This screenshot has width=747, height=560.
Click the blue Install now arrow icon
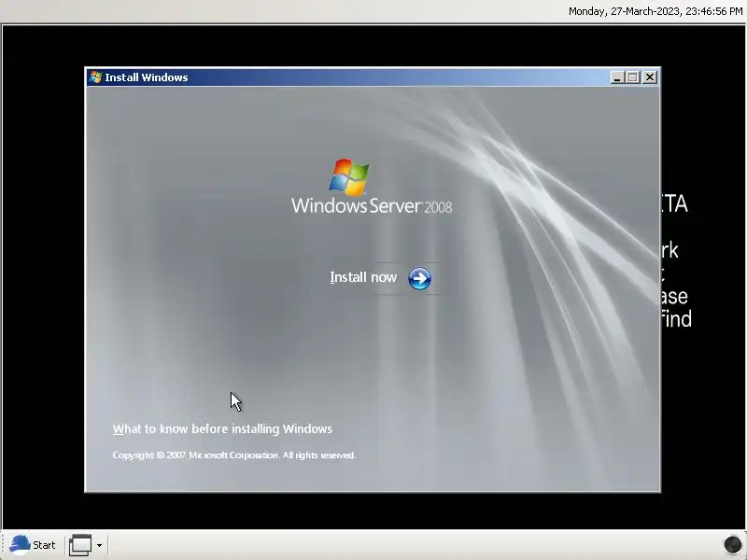419,278
